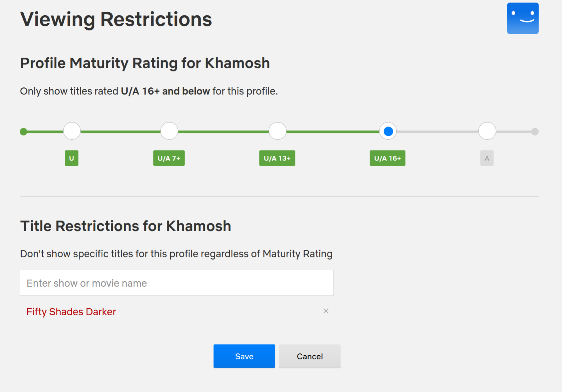Select the A maturity level stop
The image size is (562, 392).
487,131
